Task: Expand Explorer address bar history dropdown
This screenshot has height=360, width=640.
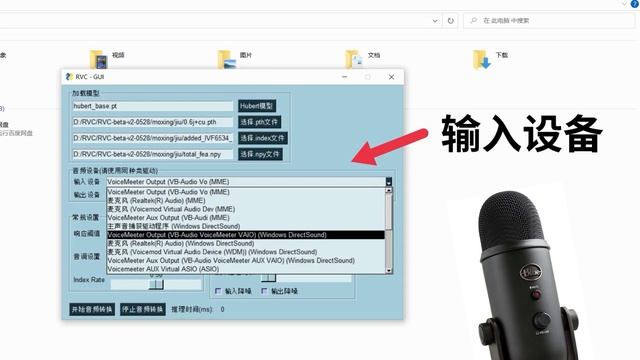Action: click(x=435, y=20)
